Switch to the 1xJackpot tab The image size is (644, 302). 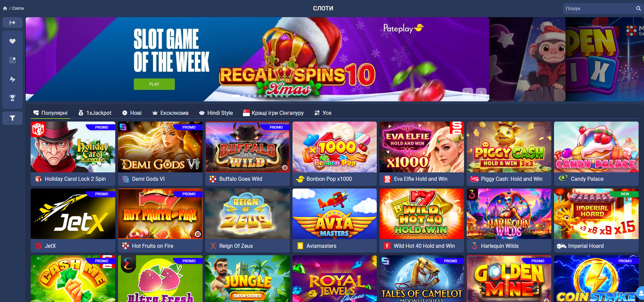coord(95,113)
